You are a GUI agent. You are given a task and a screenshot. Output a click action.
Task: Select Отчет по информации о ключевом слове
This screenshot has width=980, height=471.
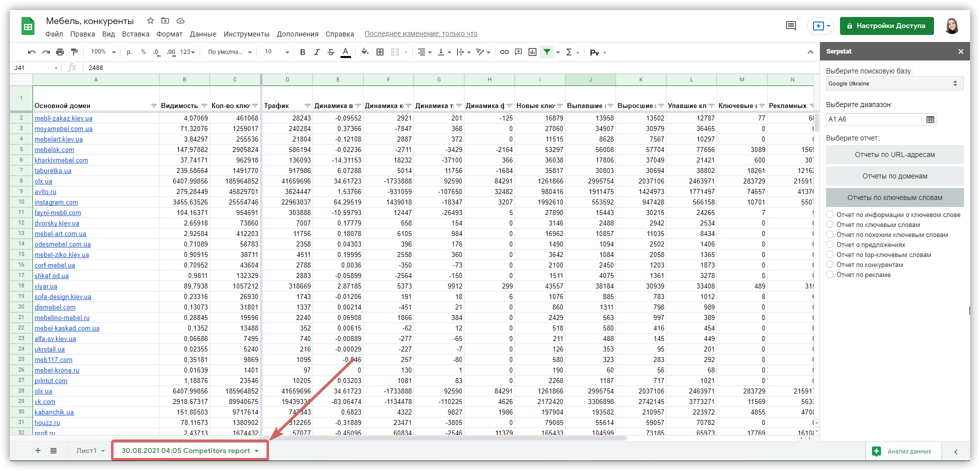pos(830,214)
